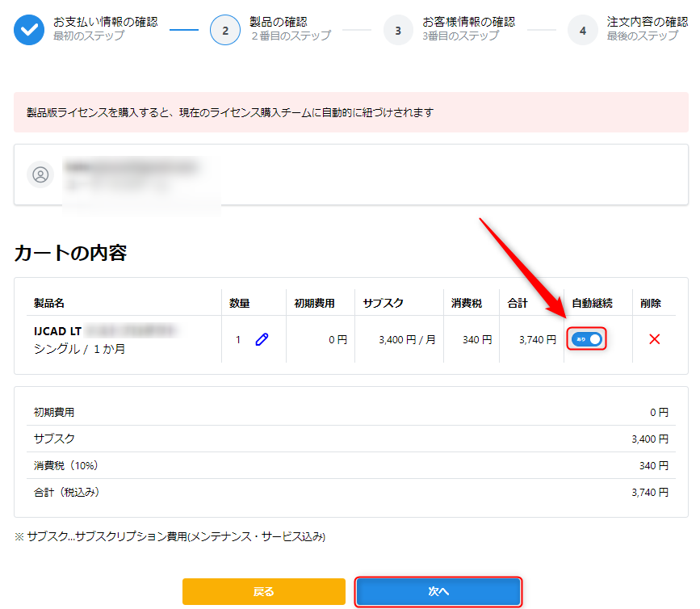Click the 3,400 円 / 月 cell

click(407, 340)
